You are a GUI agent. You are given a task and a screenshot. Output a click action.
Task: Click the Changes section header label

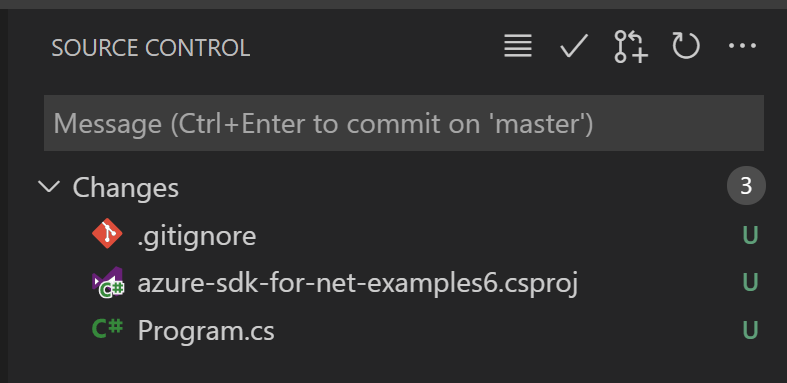pos(125,188)
